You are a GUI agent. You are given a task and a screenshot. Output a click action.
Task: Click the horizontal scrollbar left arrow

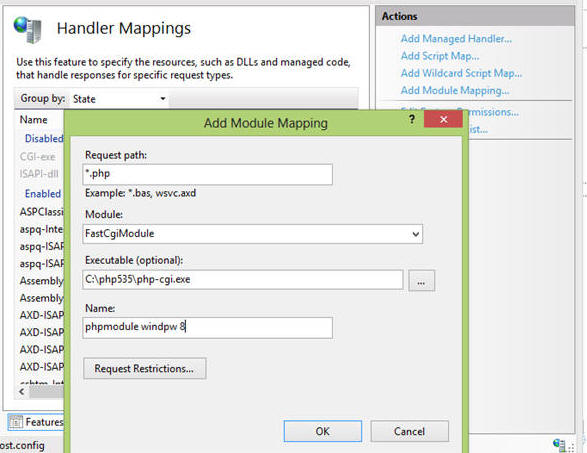pos(22,392)
